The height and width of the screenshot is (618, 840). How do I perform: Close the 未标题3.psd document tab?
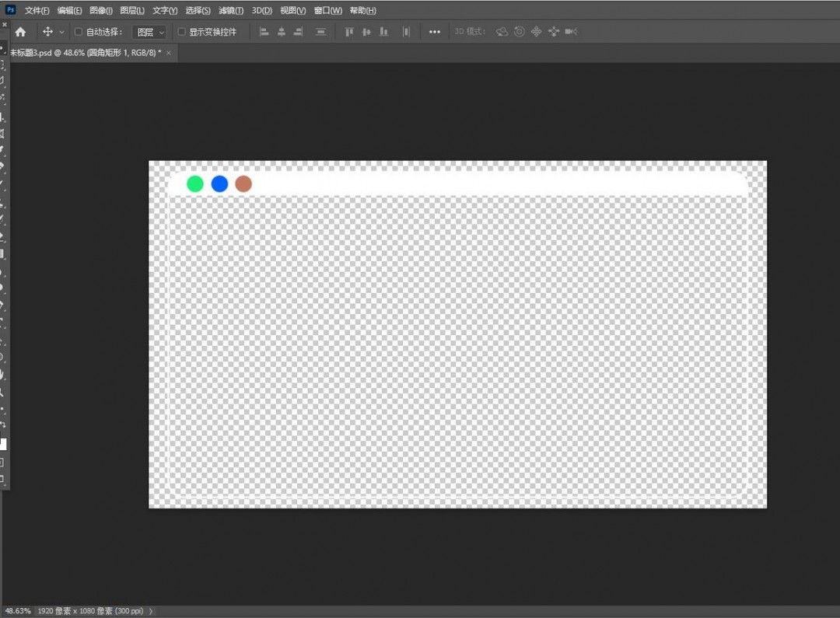pos(169,52)
